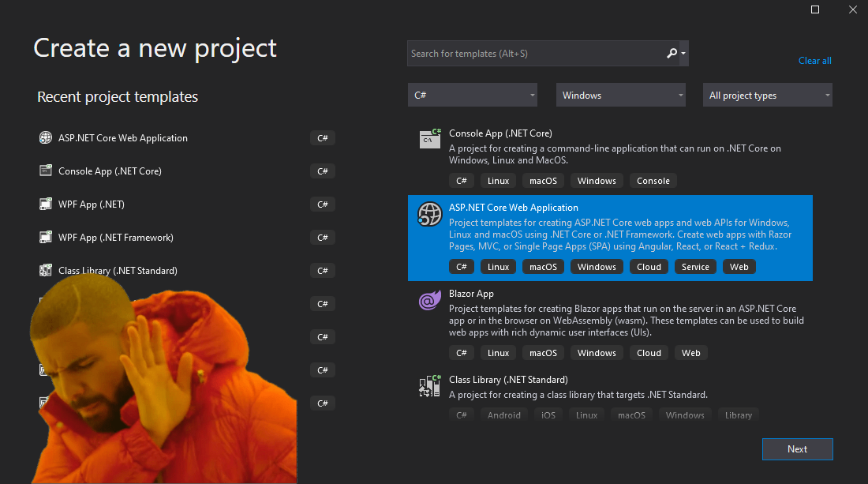Click the Cloud tag under Blazor App

coord(649,353)
